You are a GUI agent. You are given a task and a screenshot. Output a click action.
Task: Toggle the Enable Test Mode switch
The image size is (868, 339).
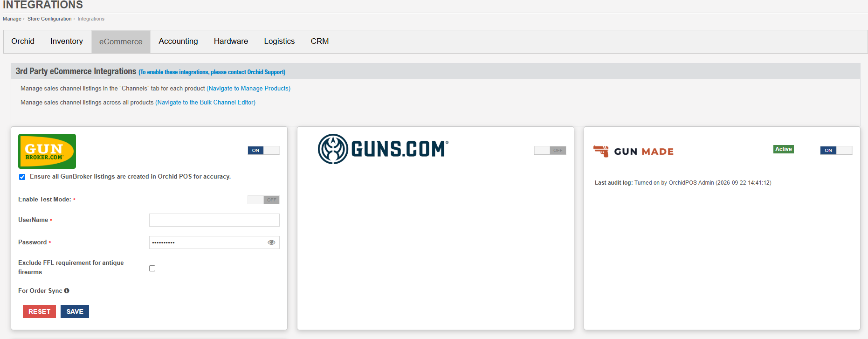263,200
